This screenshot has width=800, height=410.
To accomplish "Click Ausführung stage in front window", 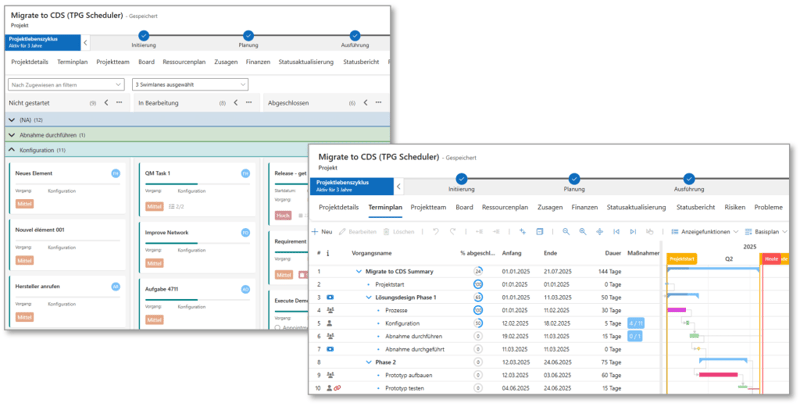I will (x=689, y=183).
